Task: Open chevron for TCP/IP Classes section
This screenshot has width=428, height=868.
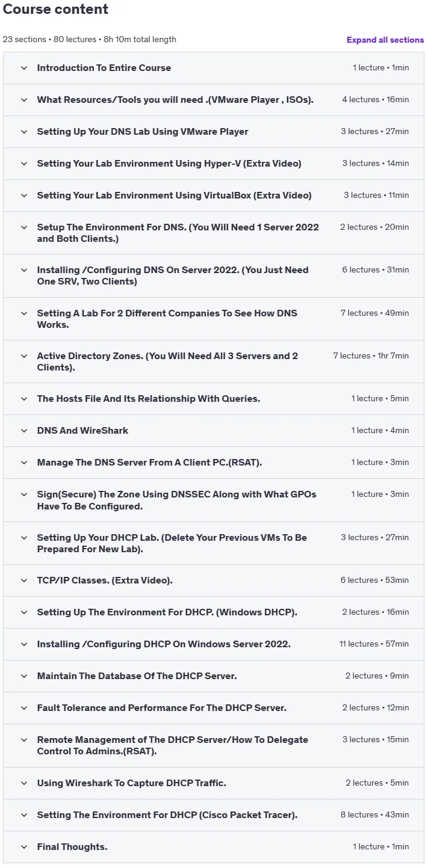Action: (x=24, y=580)
